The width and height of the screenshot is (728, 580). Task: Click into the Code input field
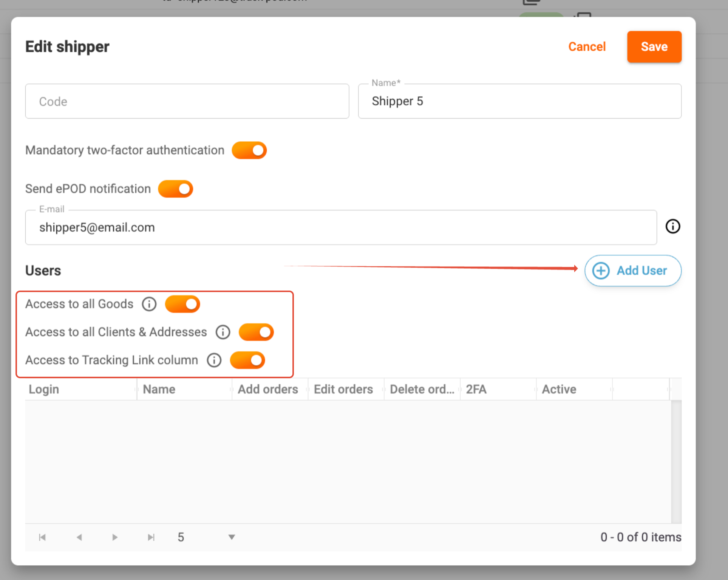point(187,101)
